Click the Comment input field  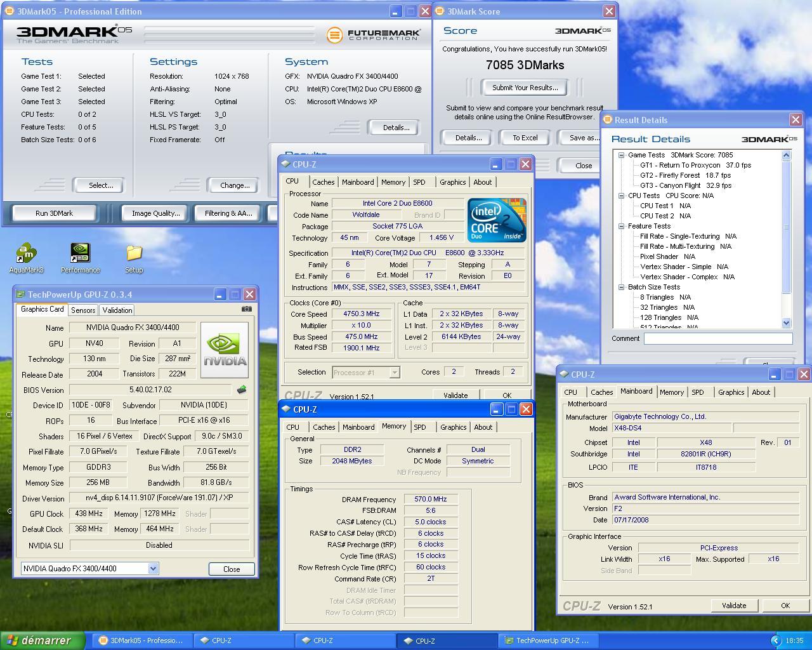(718, 338)
